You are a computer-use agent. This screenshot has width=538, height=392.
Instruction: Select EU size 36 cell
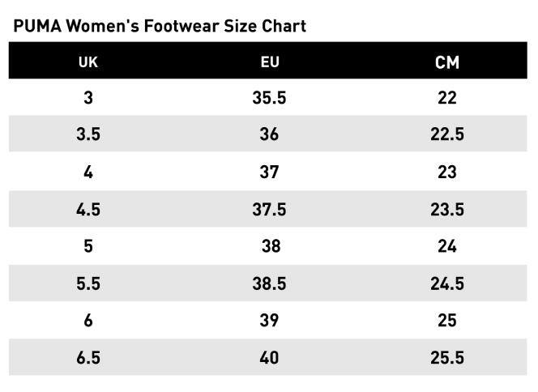(x=269, y=134)
